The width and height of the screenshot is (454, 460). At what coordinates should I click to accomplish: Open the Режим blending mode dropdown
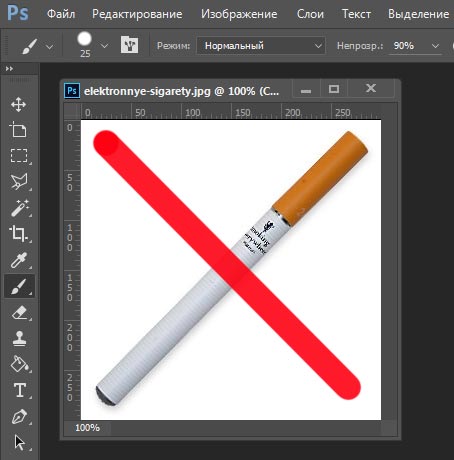coord(261,45)
